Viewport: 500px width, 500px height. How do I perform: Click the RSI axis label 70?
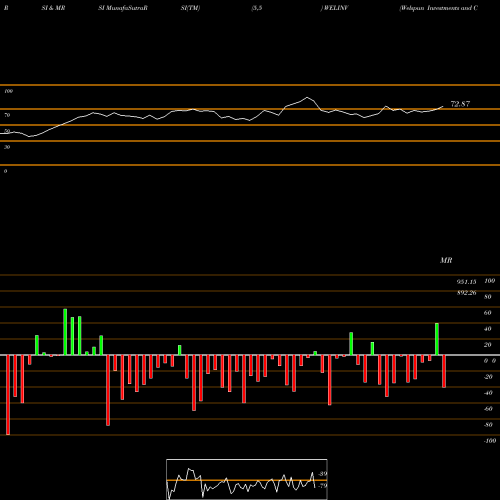coord(7,115)
